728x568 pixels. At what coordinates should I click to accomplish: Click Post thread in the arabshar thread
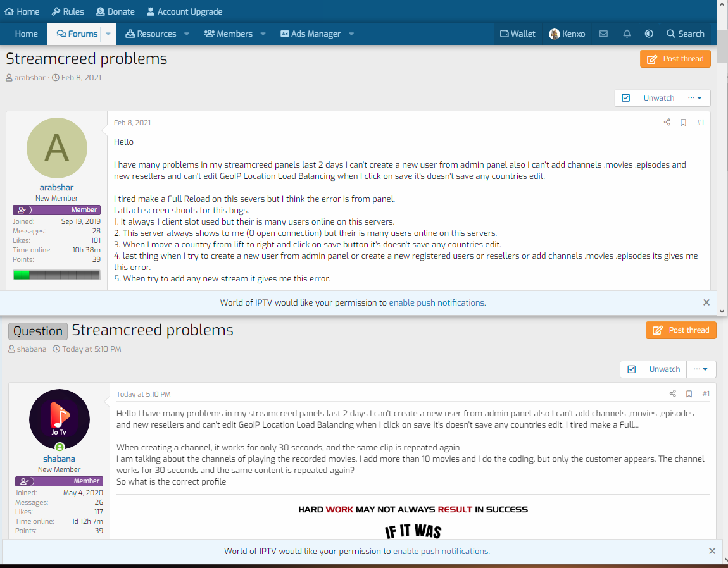pyautogui.click(x=675, y=59)
